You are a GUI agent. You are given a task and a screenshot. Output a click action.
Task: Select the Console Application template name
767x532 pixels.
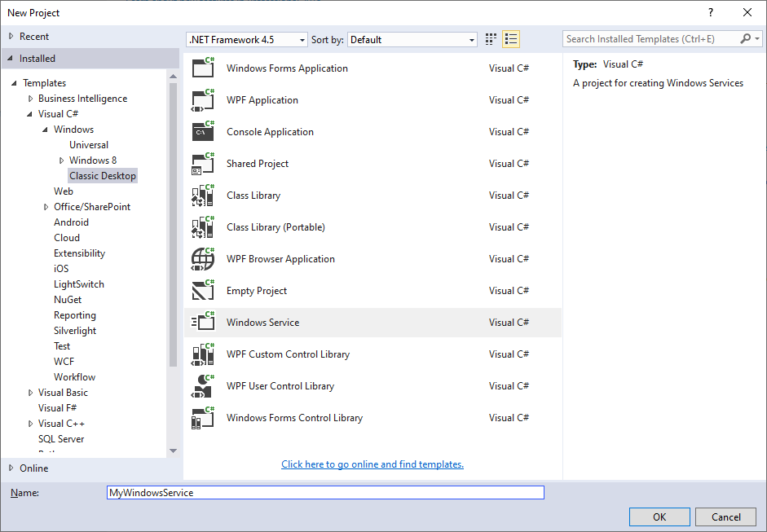tap(270, 131)
